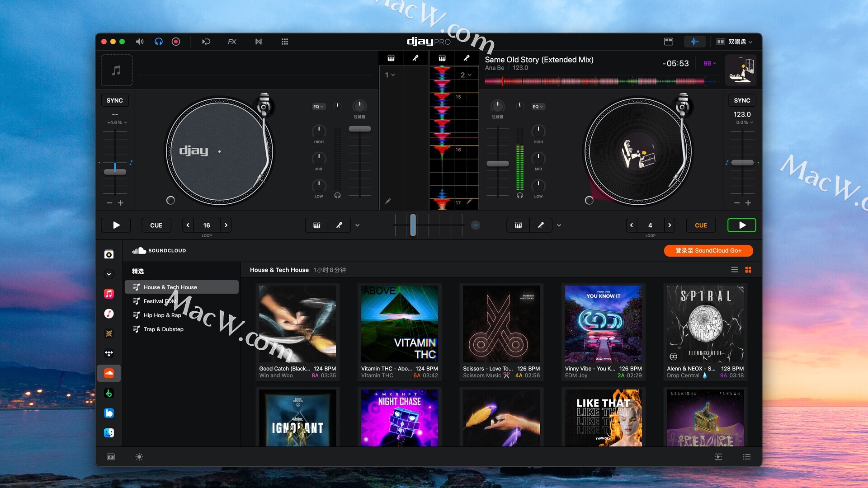Viewport: 868px width, 488px height.
Task: Open deck 1 bottom cue pads icon
Action: (x=317, y=225)
